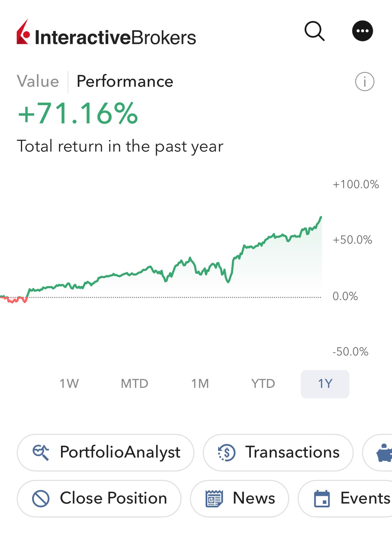Viewport: 392px width, 537px height.
Task: Tap the Events calendar icon
Action: pyautogui.click(x=322, y=498)
